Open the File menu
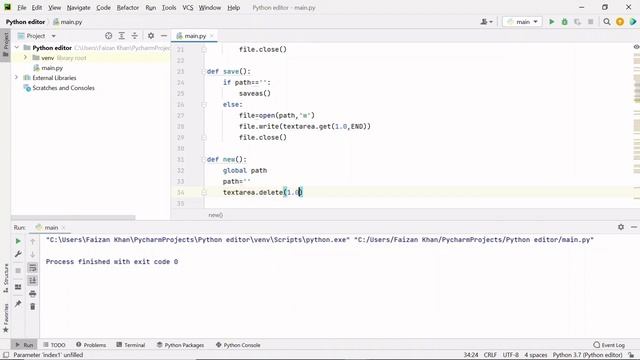Image resolution: width=640 pixels, height=360 pixels. (22, 7)
